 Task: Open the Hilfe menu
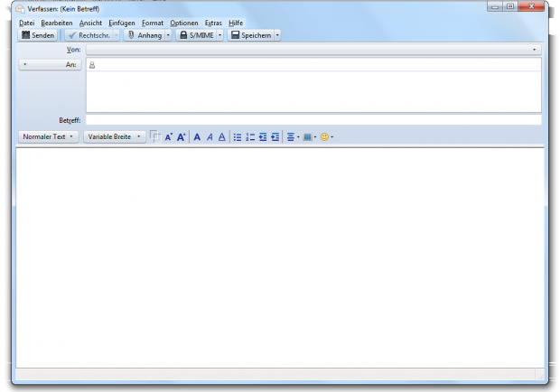pos(236,23)
